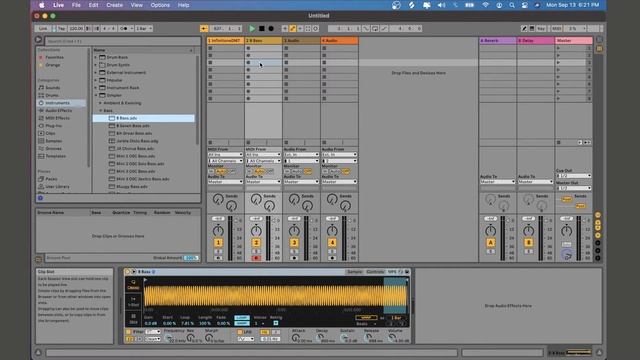Select Drums category in browser

pyautogui.click(x=52, y=96)
